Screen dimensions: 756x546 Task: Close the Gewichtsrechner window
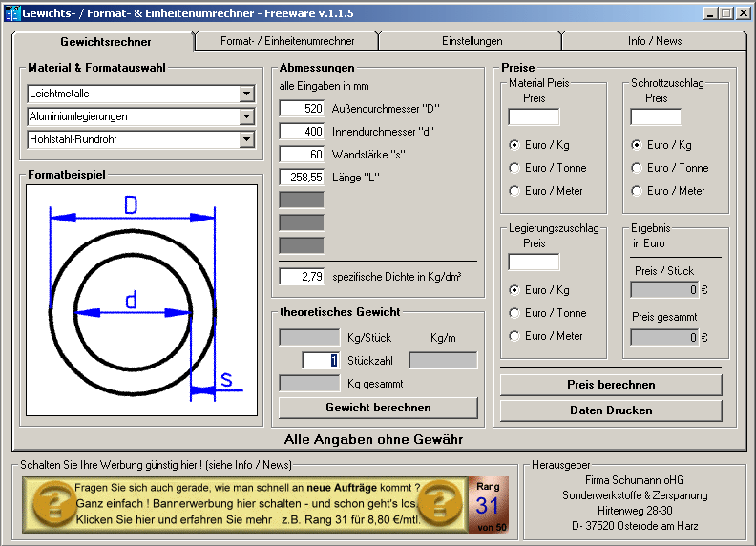(744, 13)
